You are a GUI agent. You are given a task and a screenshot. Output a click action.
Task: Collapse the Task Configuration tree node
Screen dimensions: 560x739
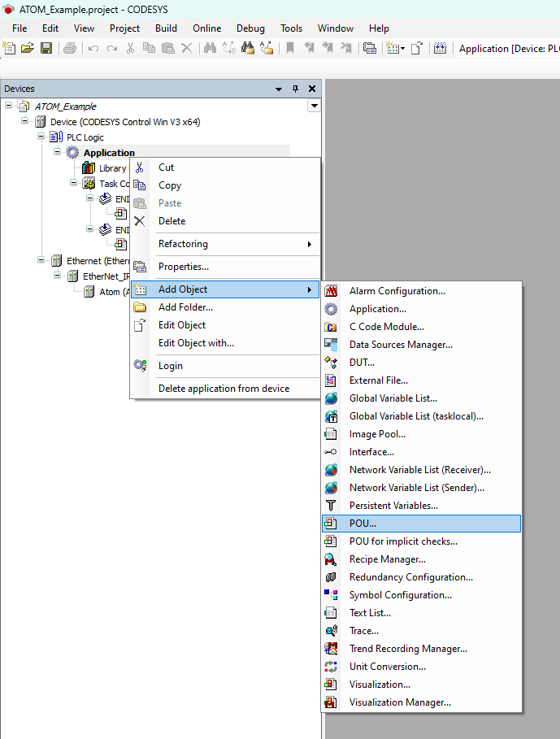coord(73,183)
